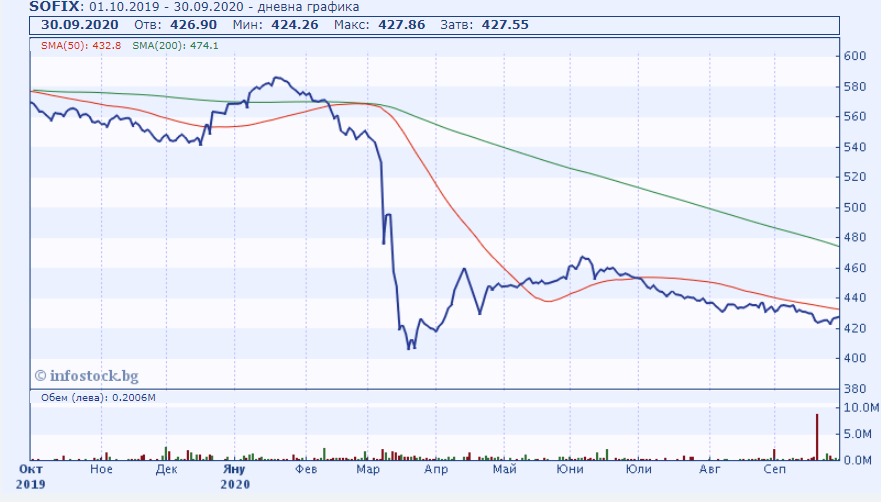The image size is (881, 502).
Task: Click the Дек month label
Action: 166,469
